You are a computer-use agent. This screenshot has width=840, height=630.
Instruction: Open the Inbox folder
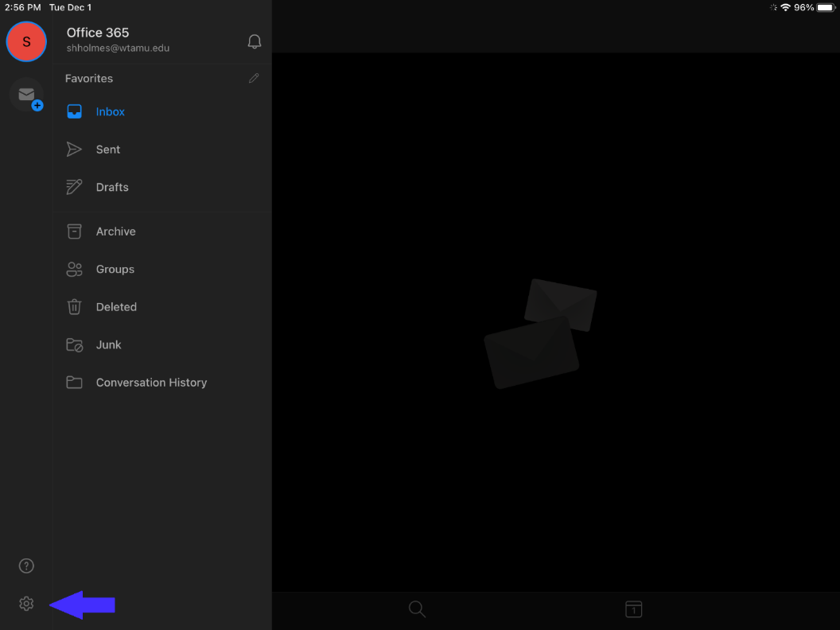pos(163,111)
